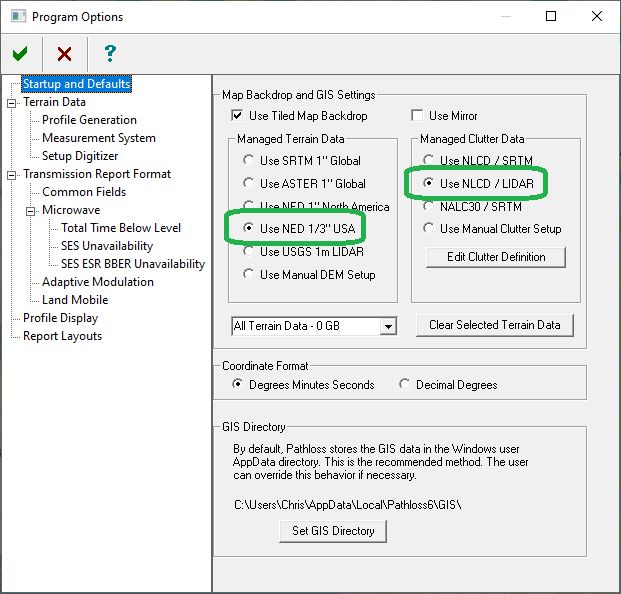
Task: Collapse the Microwave tree branch
Action: 31,210
